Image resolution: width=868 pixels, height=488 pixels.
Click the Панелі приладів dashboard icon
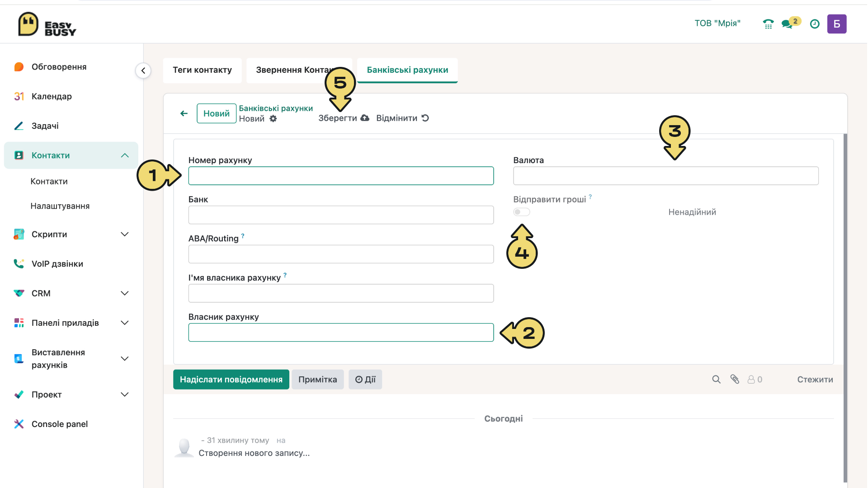click(19, 323)
